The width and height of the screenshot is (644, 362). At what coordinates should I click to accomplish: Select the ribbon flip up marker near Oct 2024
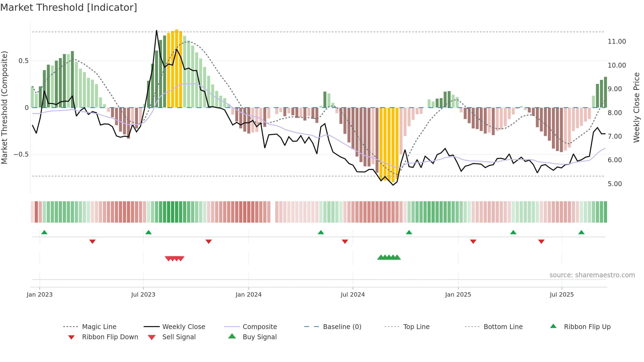tap(409, 232)
